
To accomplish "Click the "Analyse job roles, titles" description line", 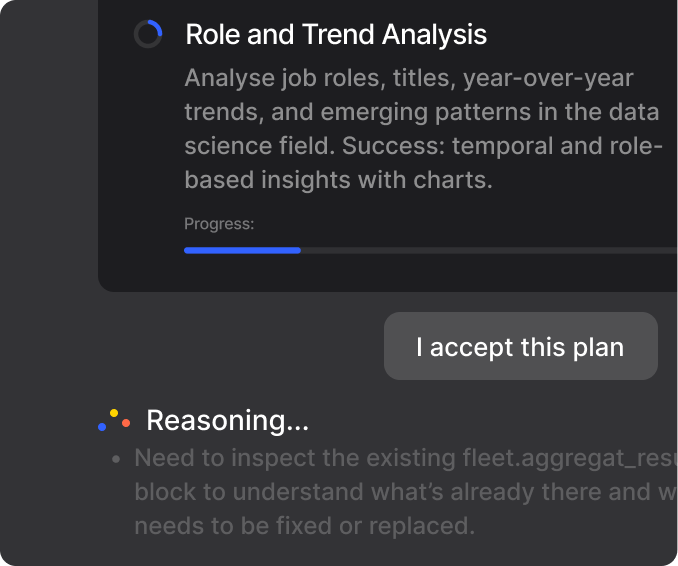I will (409, 78).
